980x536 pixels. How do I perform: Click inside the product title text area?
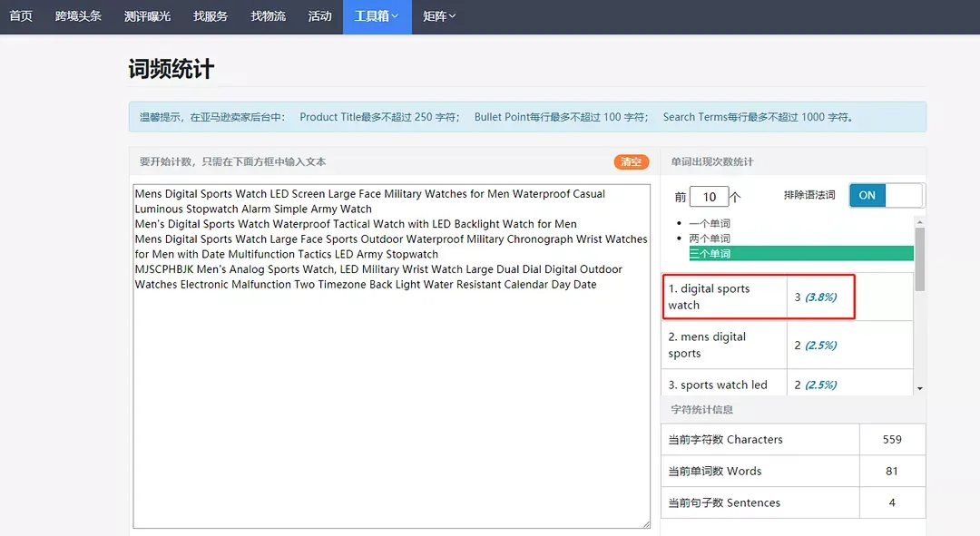click(392, 356)
